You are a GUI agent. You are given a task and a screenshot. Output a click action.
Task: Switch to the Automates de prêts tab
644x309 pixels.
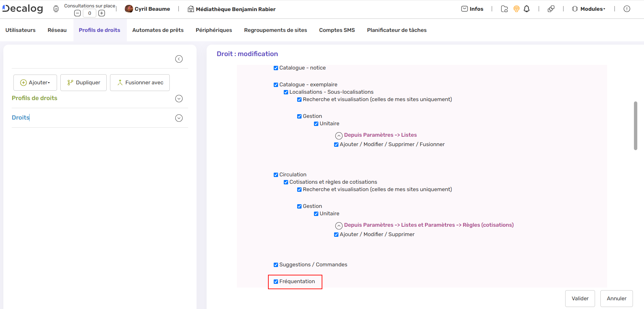158,30
